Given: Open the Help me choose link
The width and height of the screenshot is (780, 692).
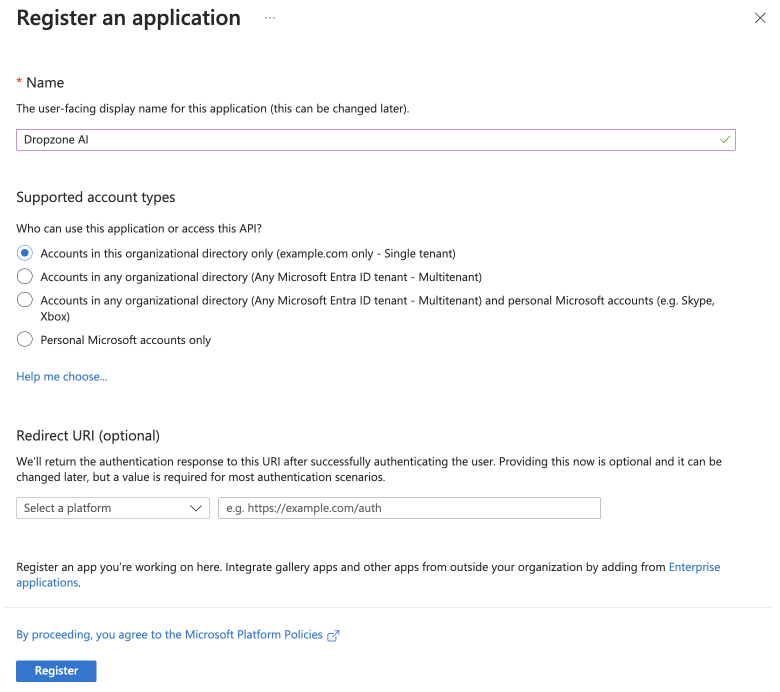Looking at the screenshot, I should click(x=62, y=376).
